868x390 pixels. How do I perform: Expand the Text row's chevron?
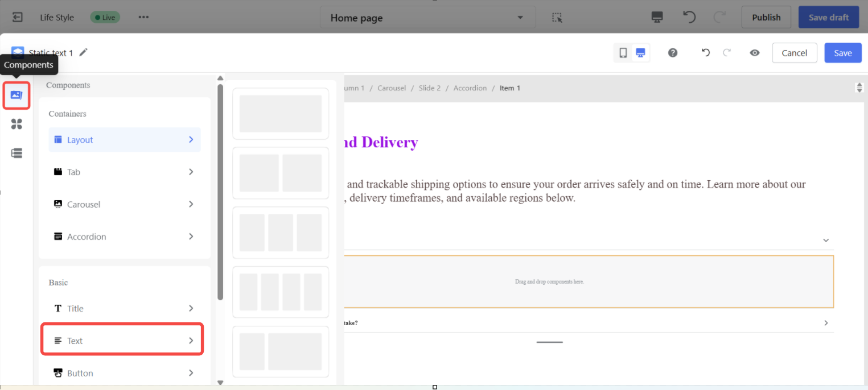(191, 341)
